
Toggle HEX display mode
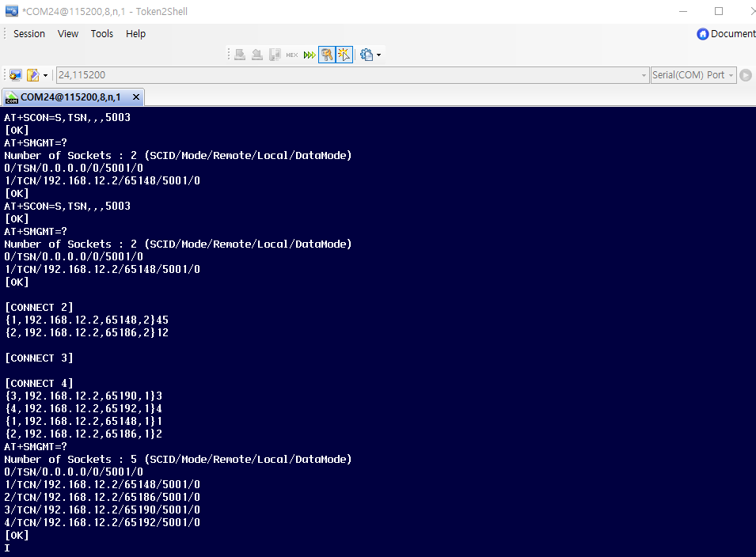click(291, 55)
